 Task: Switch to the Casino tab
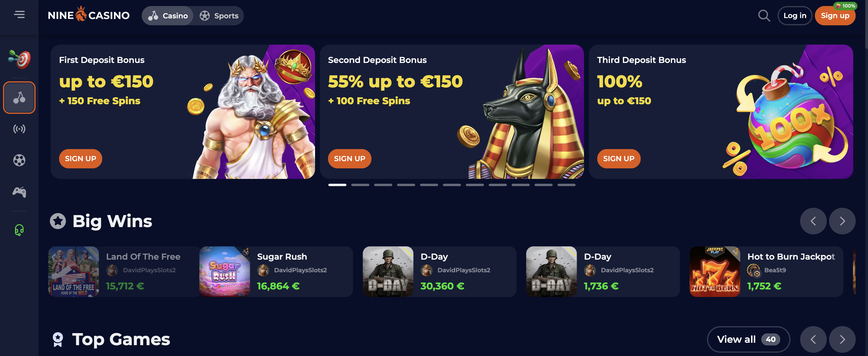(168, 15)
